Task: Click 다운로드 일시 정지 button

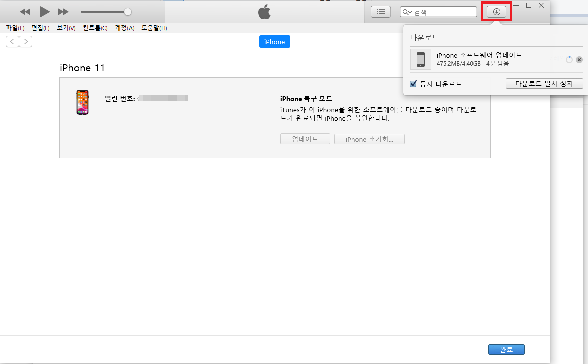Action: click(x=544, y=83)
